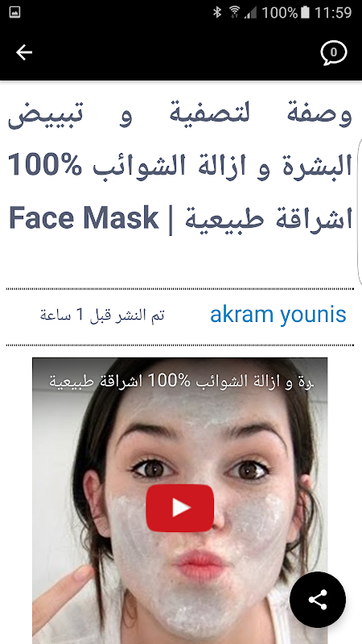
Task: Tap the headline first line 'وصفة لتصفية و تبييض'
Action: 179,114
